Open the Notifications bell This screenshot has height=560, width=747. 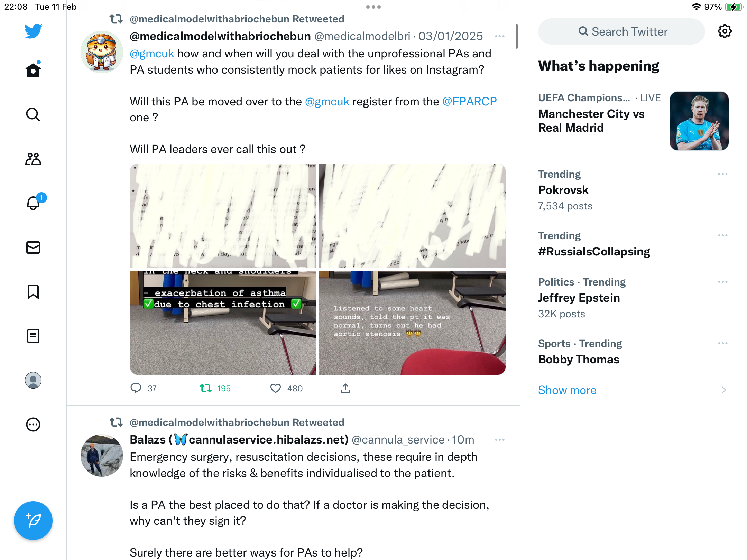pos(34,203)
